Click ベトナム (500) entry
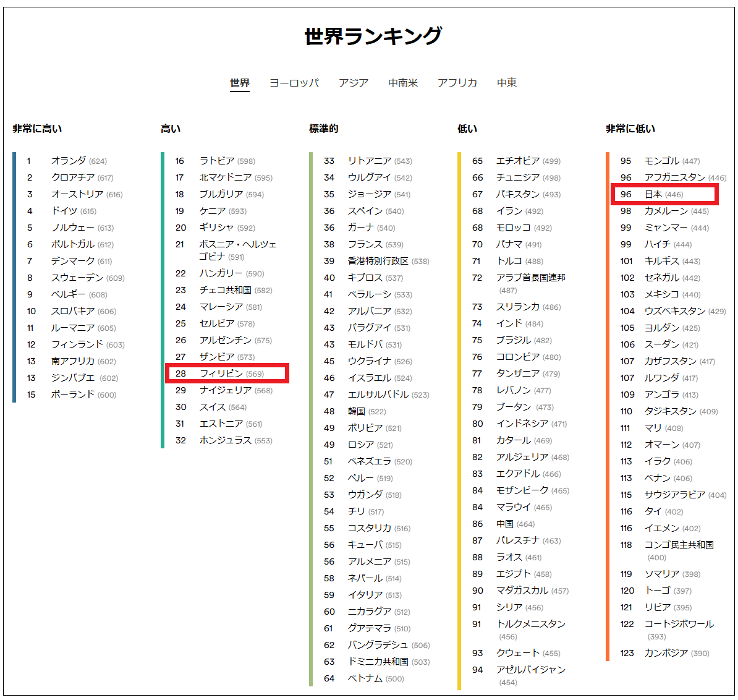 376,679
